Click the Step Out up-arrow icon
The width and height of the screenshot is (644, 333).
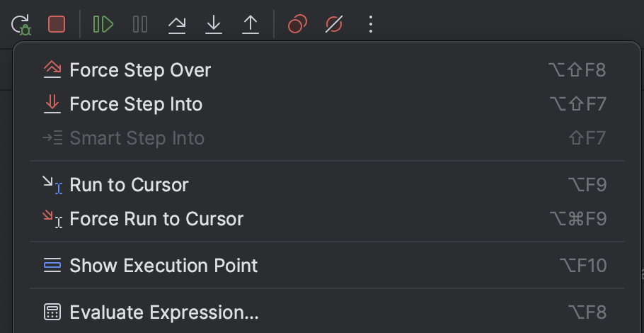click(x=251, y=25)
